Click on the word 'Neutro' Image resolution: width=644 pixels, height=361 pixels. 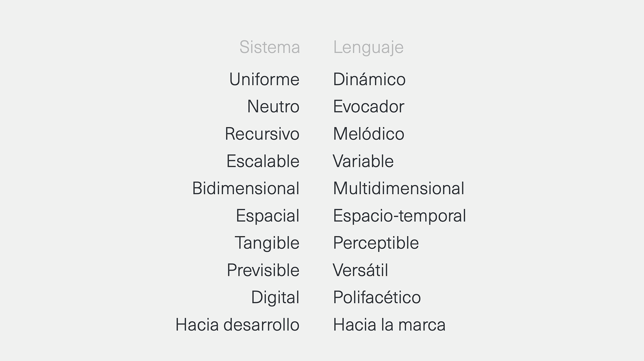(273, 107)
